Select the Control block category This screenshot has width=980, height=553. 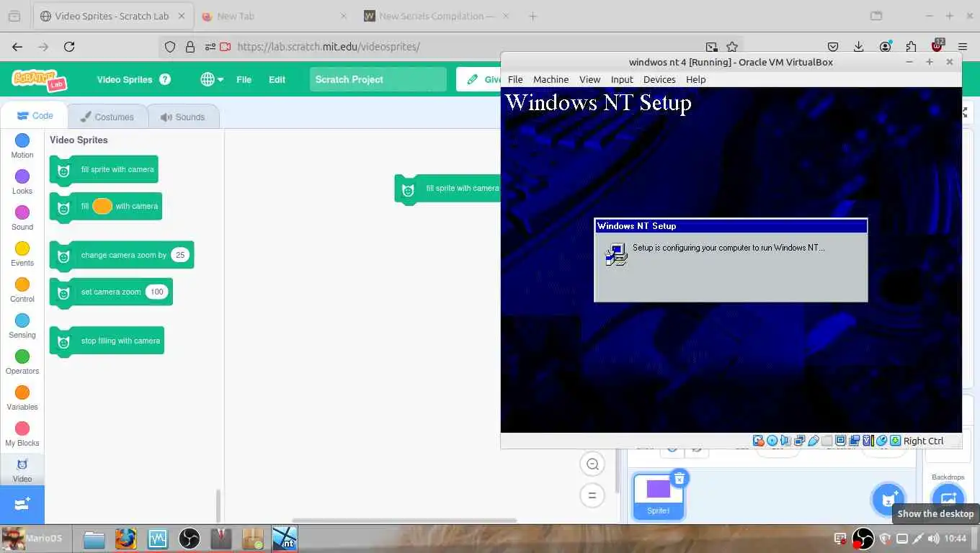click(22, 289)
